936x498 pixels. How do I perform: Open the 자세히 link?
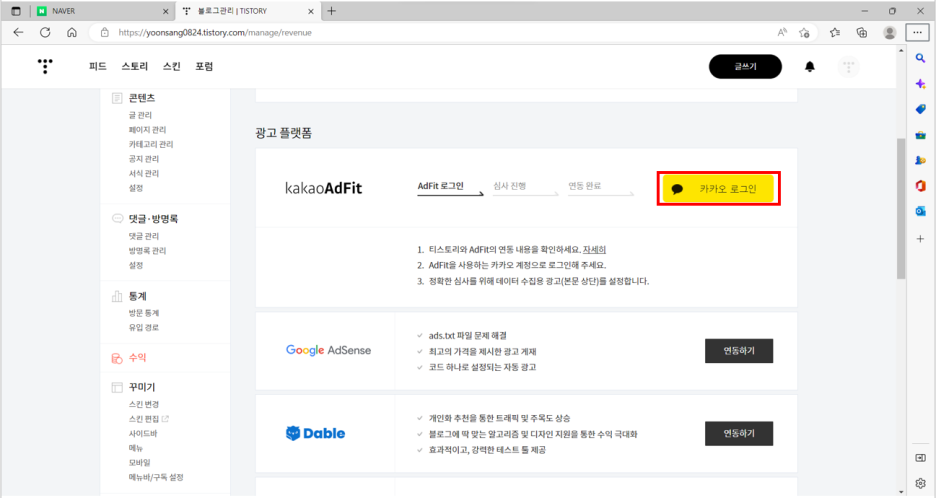point(594,249)
